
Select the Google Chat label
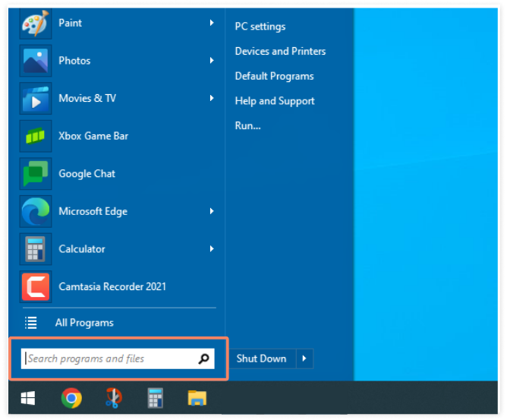point(87,174)
